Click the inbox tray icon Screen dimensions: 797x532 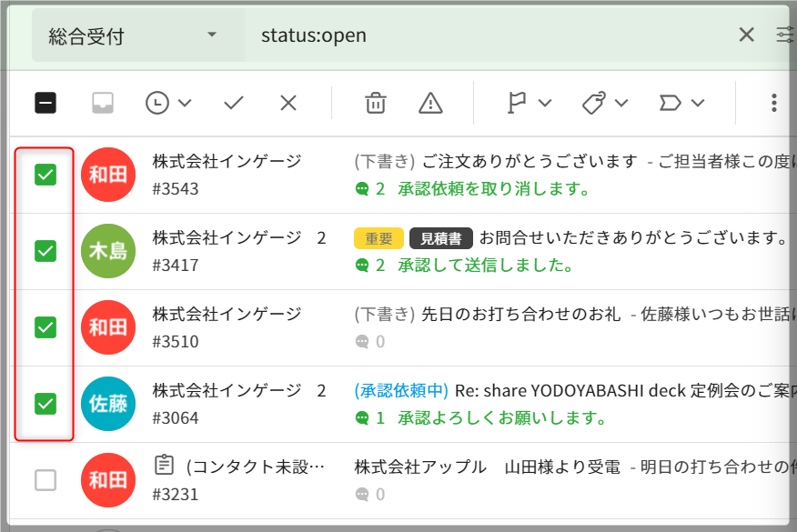[x=103, y=103]
